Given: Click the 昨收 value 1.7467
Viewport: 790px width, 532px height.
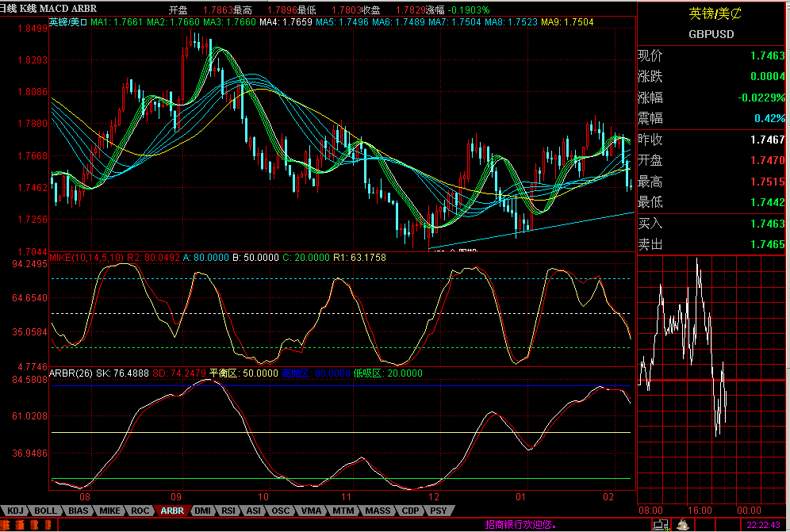Looking at the screenshot, I should tap(767, 140).
